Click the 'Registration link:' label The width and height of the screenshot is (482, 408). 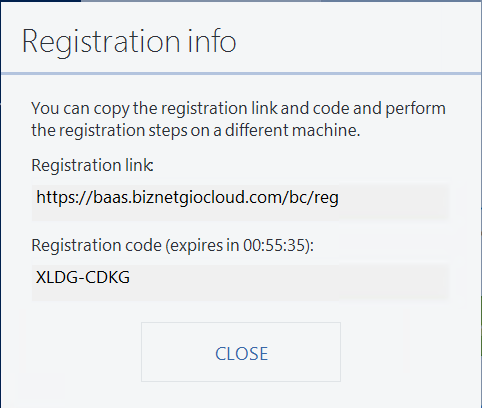92,165
